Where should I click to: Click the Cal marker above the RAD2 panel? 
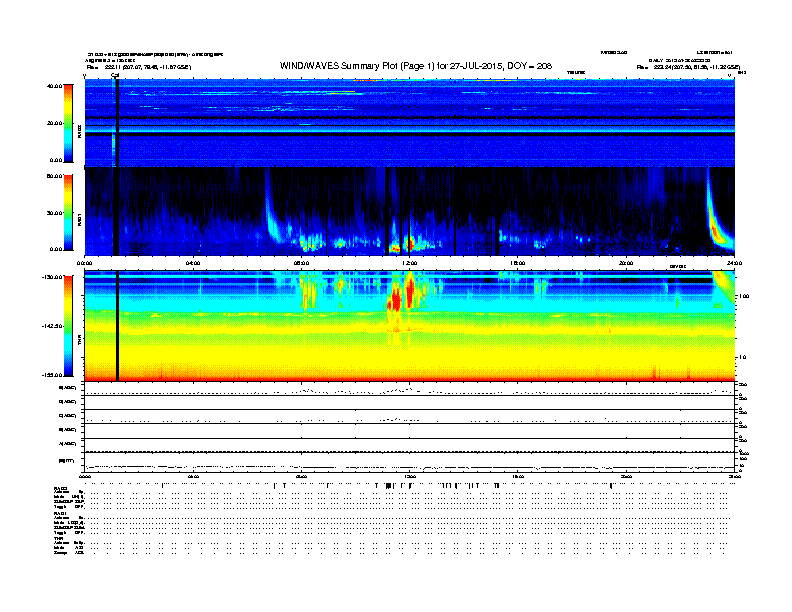pyautogui.click(x=115, y=75)
